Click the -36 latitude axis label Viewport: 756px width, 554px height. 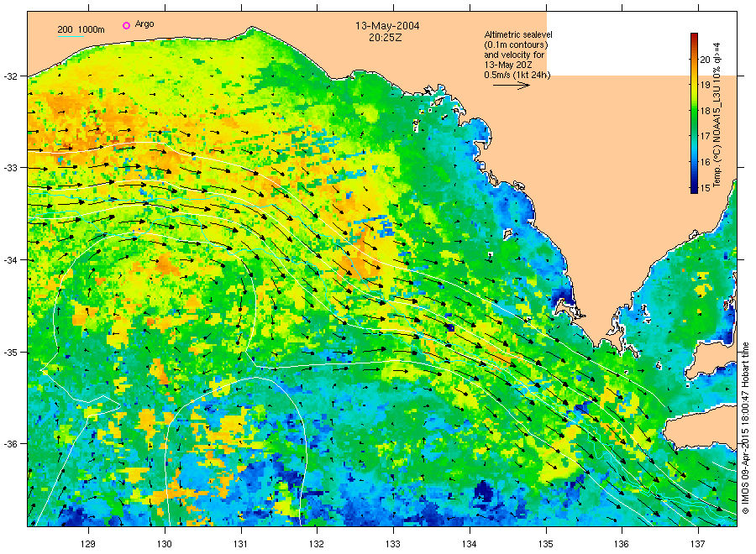tap(13, 444)
